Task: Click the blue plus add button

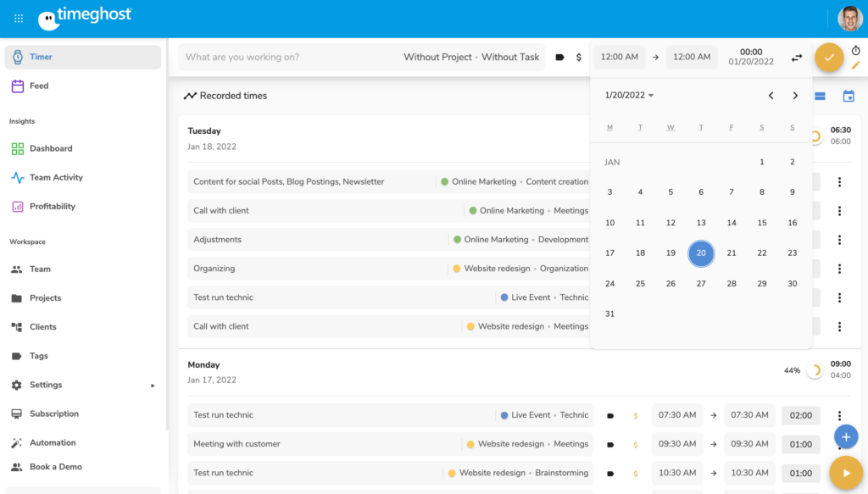Action: click(846, 436)
